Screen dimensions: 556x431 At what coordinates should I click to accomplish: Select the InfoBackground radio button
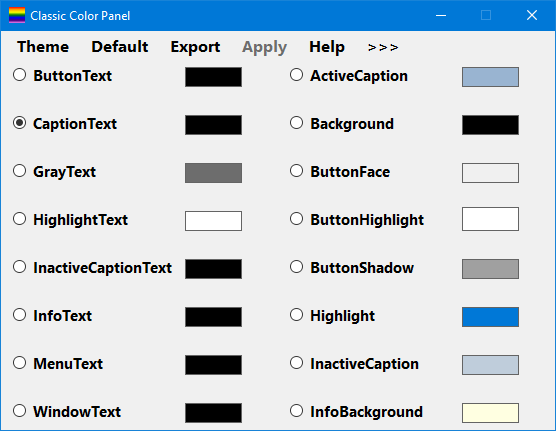point(296,411)
